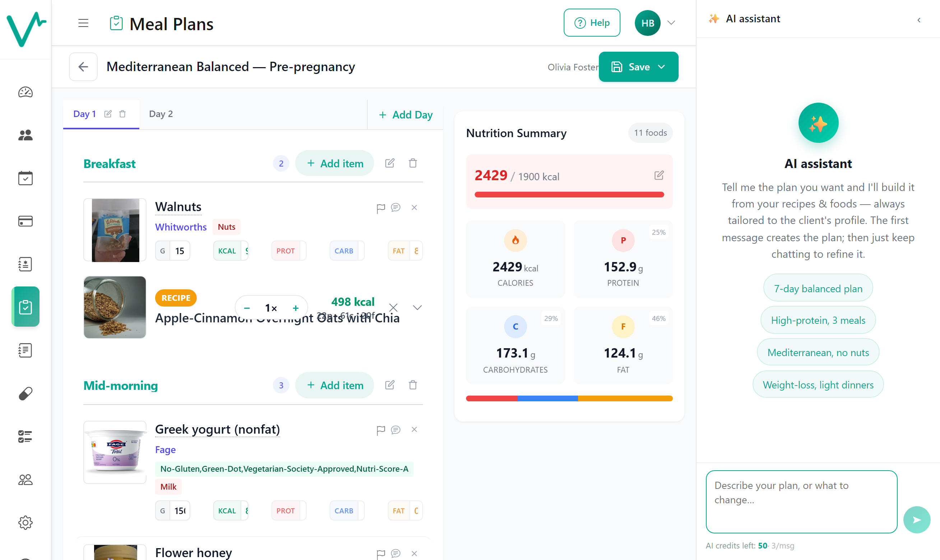Viewport: 940px width, 560px height.
Task: Choose the 7-day balanced plan suggestion
Action: coord(818,288)
